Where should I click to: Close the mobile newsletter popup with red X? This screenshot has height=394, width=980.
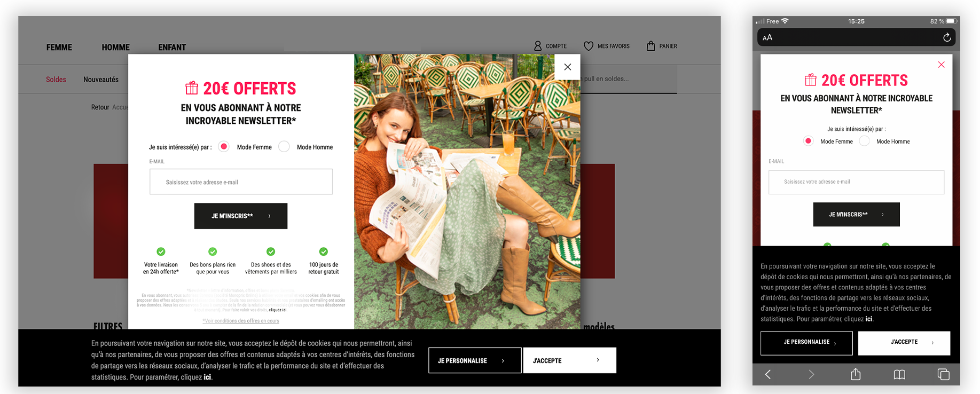pos(941,65)
